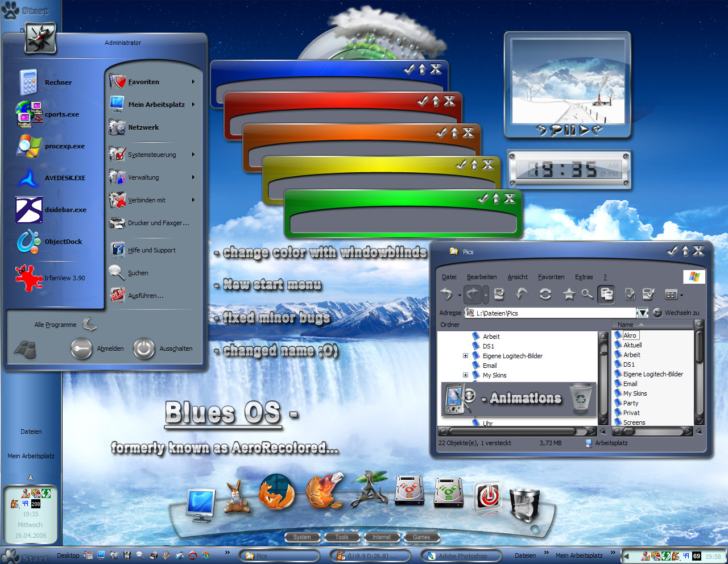Toggle the Folders pane button in Explorer

(x=606, y=295)
